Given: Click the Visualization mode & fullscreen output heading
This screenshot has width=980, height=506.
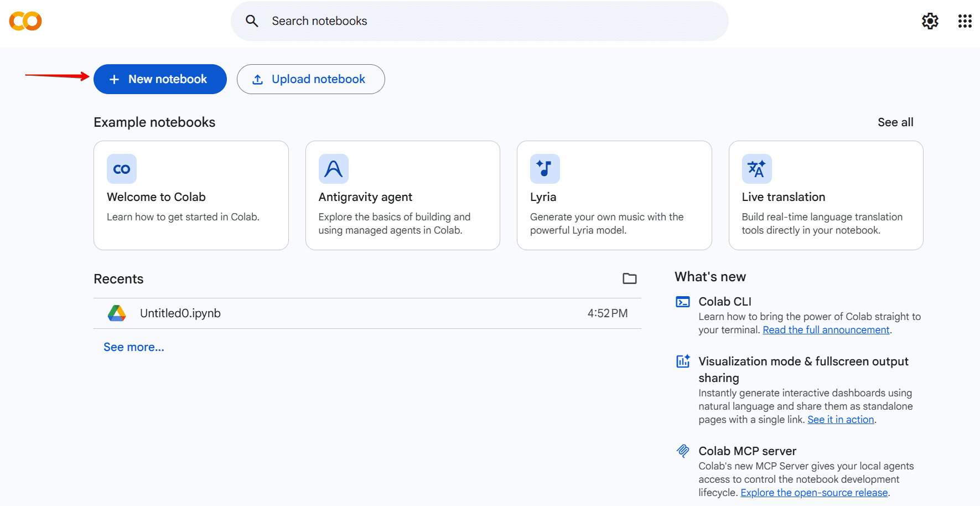Looking at the screenshot, I should pyautogui.click(x=803, y=369).
